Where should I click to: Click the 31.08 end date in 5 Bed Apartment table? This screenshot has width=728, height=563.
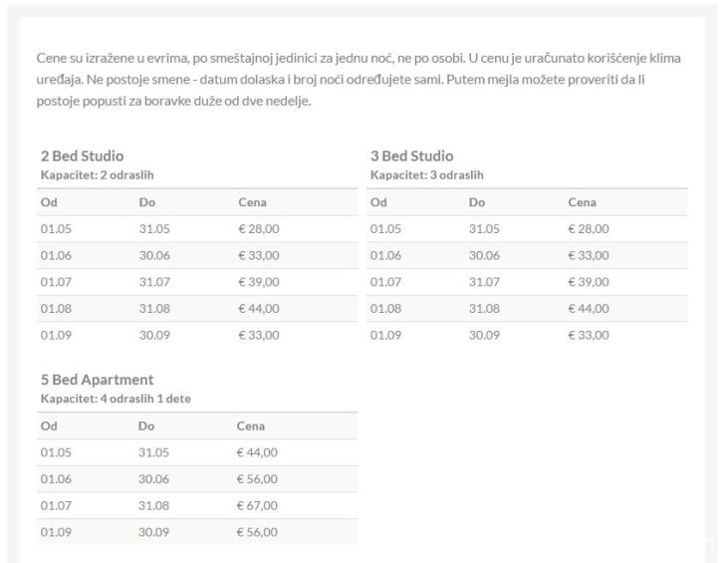coord(154,505)
